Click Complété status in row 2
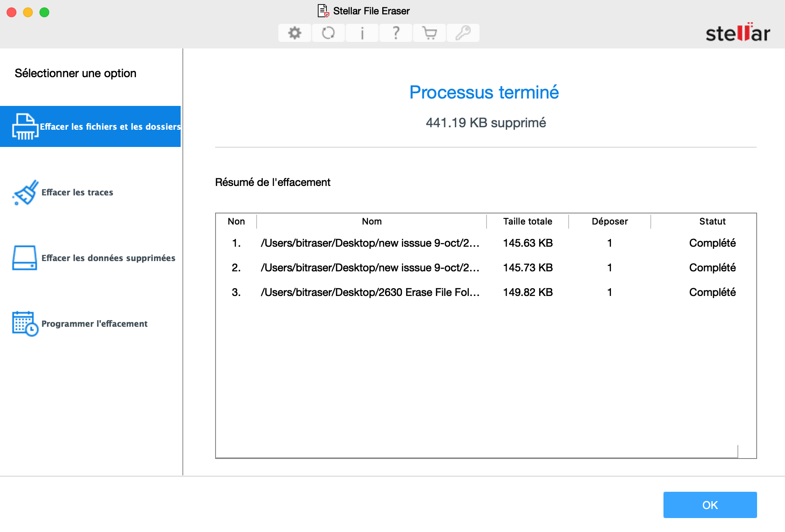The height and width of the screenshot is (532, 785). tap(712, 268)
